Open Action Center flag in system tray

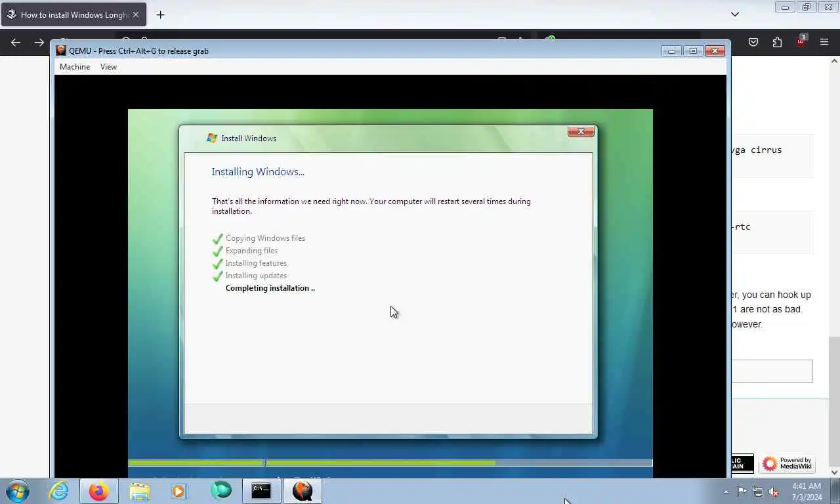tap(742, 492)
